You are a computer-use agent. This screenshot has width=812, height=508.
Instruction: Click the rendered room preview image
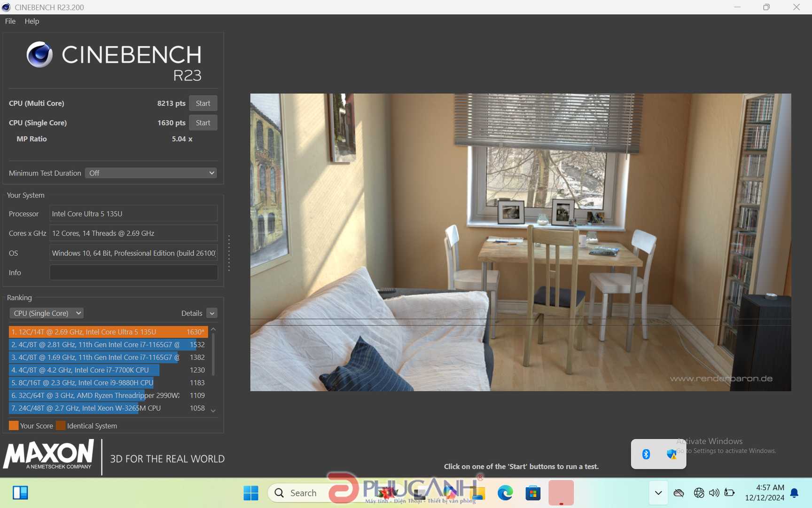tap(520, 242)
